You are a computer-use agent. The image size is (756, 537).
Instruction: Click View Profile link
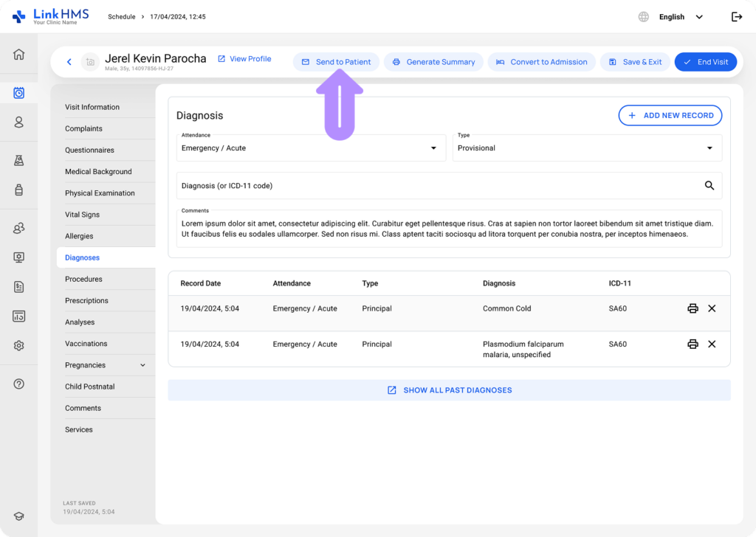click(x=244, y=59)
